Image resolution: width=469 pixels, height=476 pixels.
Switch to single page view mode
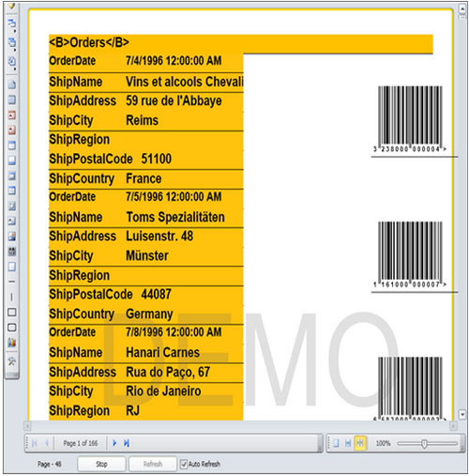tap(336, 443)
